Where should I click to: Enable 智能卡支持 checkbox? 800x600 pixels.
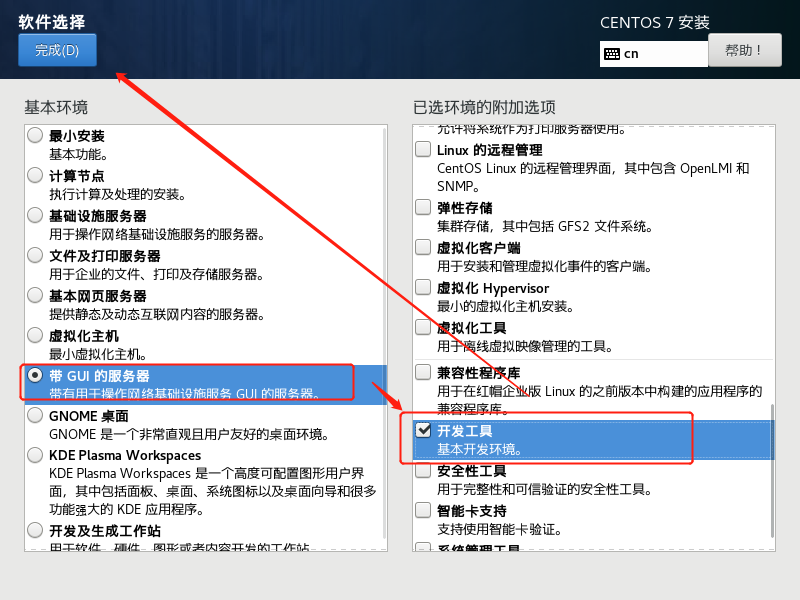(x=423, y=510)
